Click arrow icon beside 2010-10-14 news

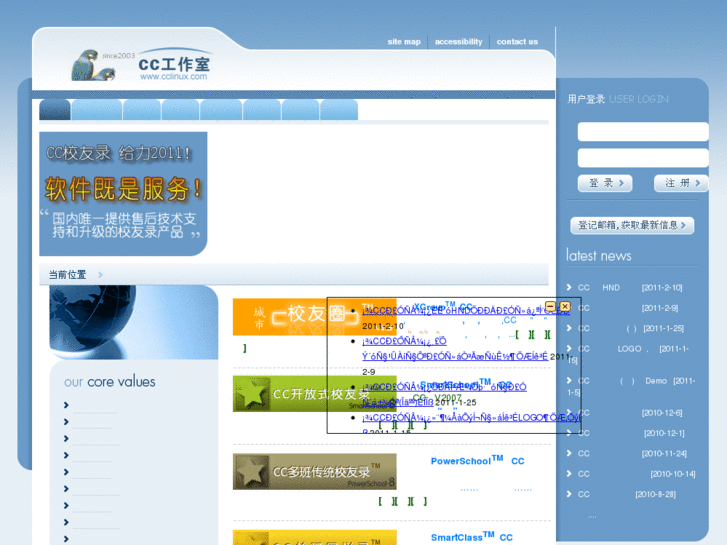coord(569,474)
